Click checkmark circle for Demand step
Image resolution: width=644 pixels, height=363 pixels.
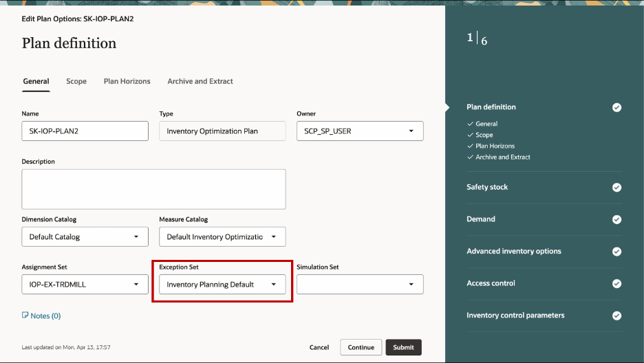(x=616, y=219)
